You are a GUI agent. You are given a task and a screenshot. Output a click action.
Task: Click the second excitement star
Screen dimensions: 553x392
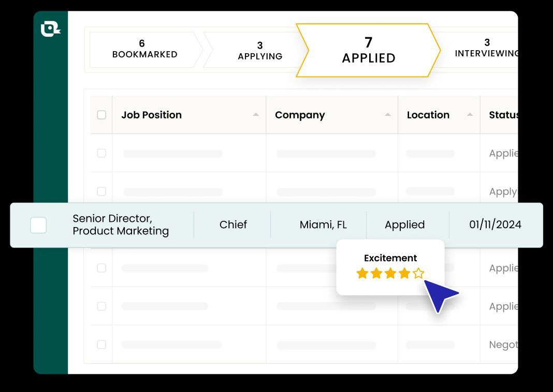click(376, 273)
